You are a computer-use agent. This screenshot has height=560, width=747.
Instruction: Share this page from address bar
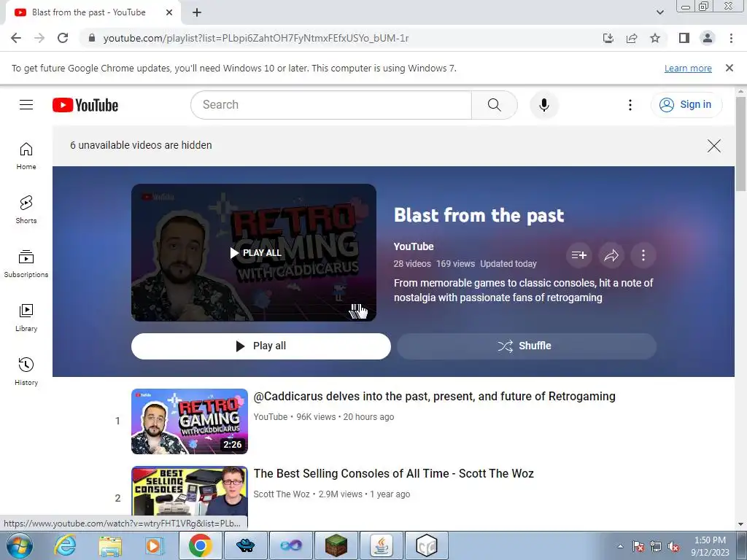tap(632, 38)
